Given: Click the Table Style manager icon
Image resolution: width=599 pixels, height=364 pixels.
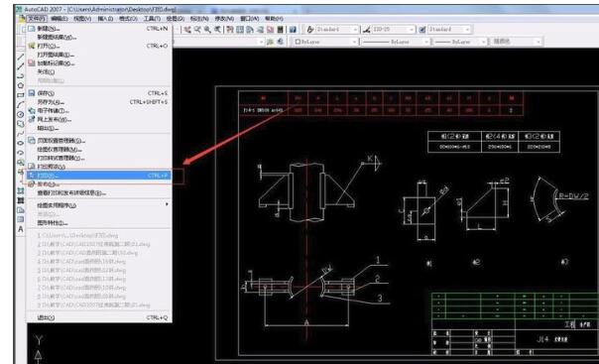Looking at the screenshot, I should (x=422, y=30).
